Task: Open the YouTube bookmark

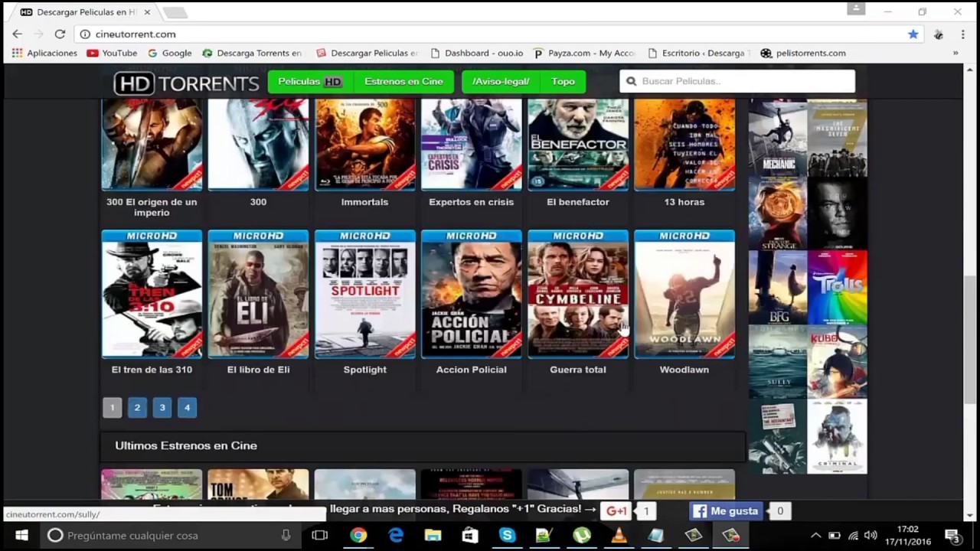Action: pyautogui.click(x=112, y=53)
